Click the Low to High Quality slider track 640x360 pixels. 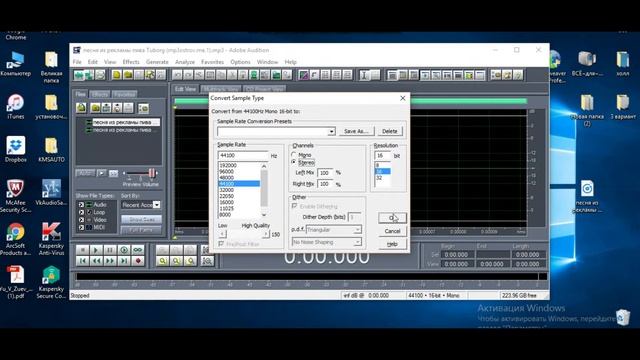pyautogui.click(x=244, y=234)
